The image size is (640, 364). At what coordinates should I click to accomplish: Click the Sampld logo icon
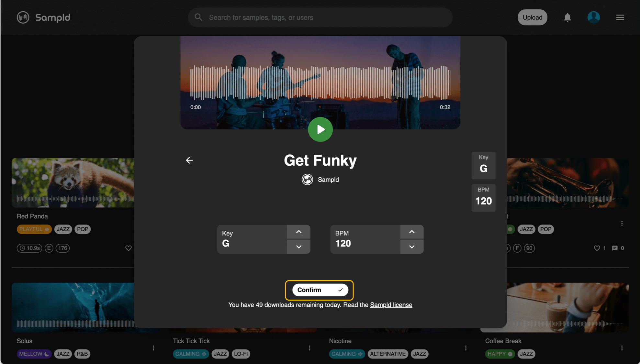tap(23, 17)
